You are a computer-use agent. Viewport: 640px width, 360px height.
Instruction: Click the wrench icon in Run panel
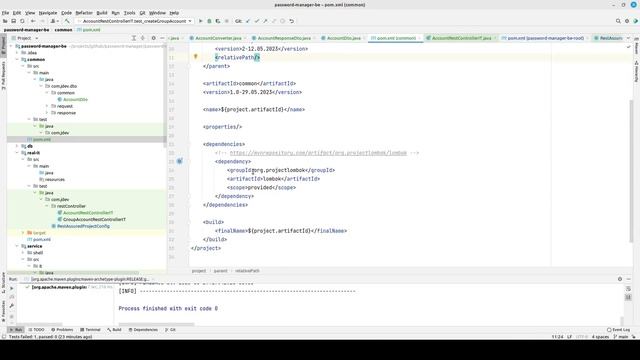pos(11,306)
